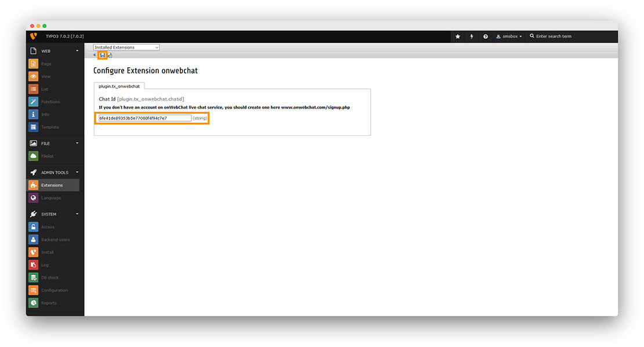
Task: Open the Log module icon
Action: [34, 265]
